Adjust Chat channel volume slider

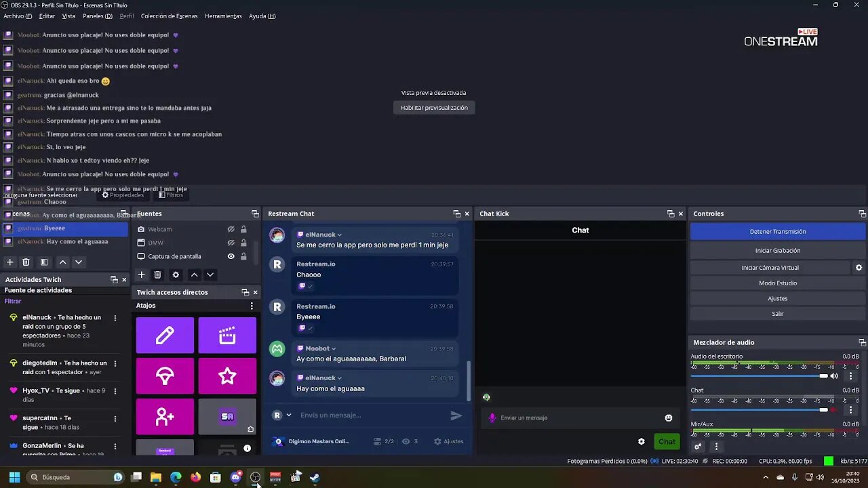(x=759, y=410)
